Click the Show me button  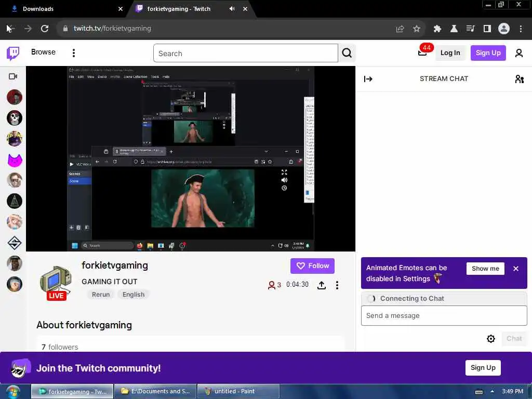click(x=485, y=269)
